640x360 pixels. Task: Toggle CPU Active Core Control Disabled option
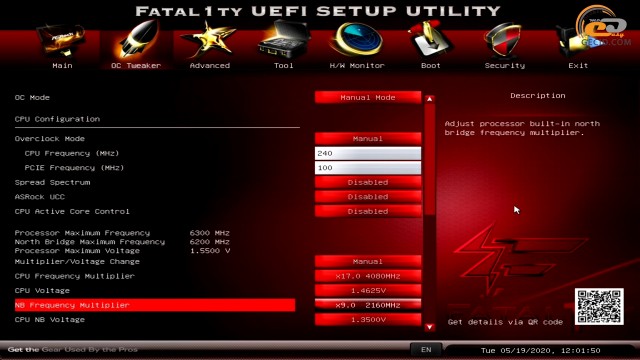click(368, 211)
